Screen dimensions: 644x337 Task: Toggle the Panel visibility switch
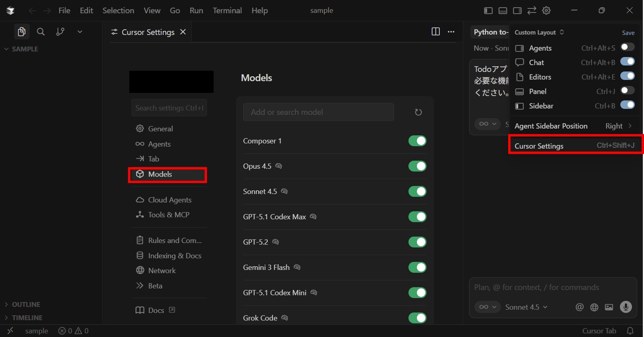tap(627, 91)
